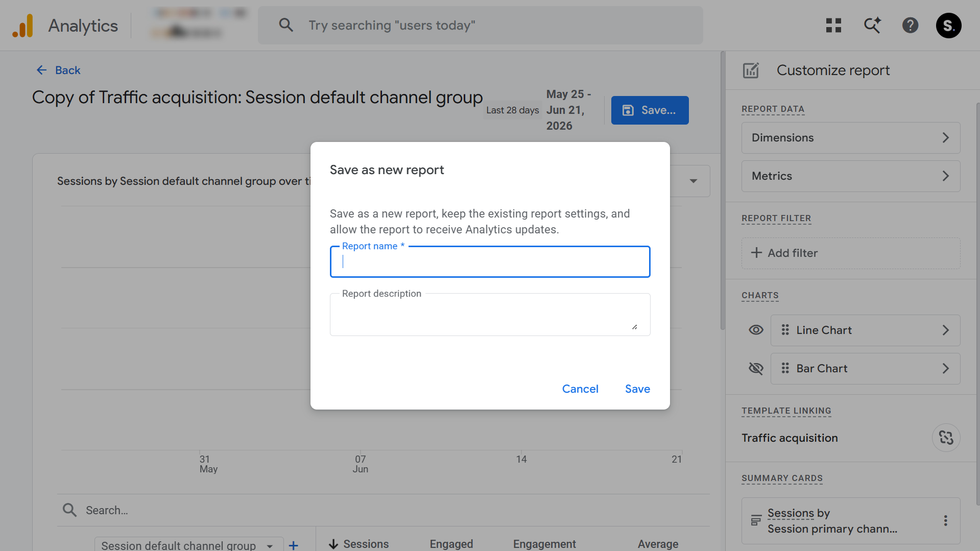This screenshot has height=551, width=980.
Task: Click the report title text
Action: coord(257,98)
